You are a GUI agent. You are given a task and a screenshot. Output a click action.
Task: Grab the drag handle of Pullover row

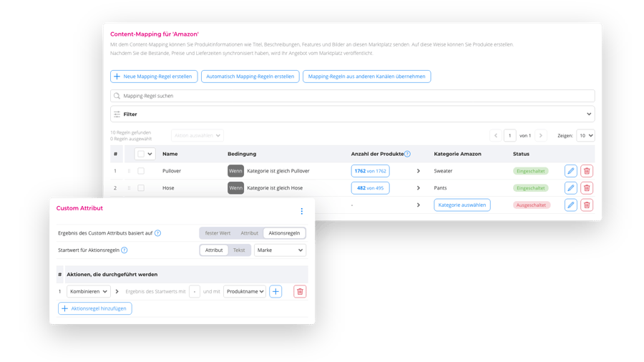point(129,171)
